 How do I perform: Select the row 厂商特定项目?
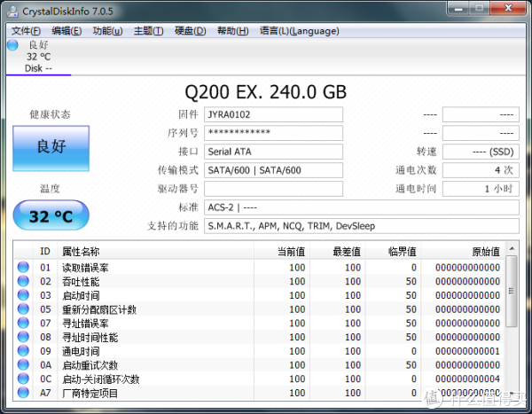260,393
